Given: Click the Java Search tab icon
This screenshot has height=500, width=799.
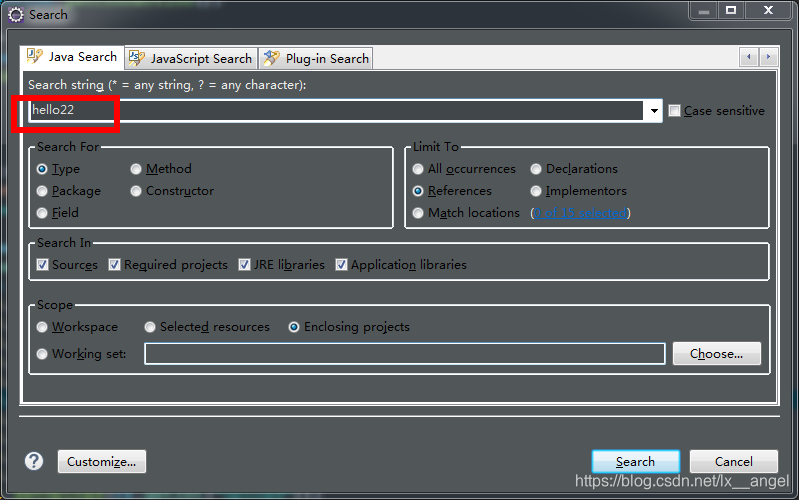Looking at the screenshot, I should click(x=35, y=56).
